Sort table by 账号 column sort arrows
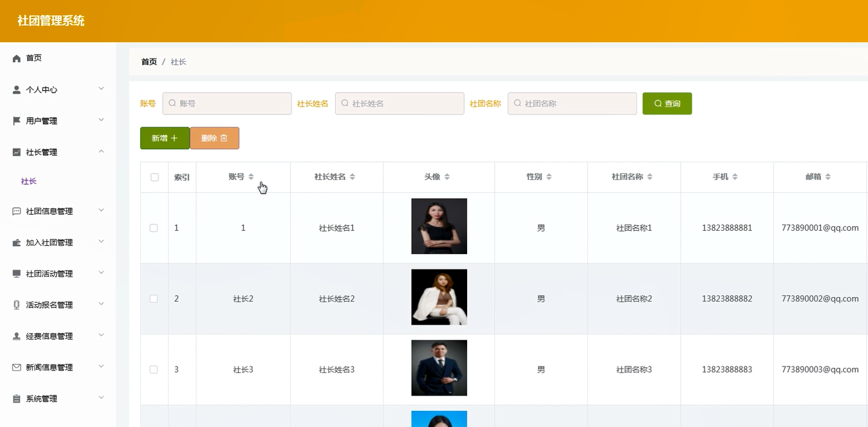 pyautogui.click(x=251, y=177)
